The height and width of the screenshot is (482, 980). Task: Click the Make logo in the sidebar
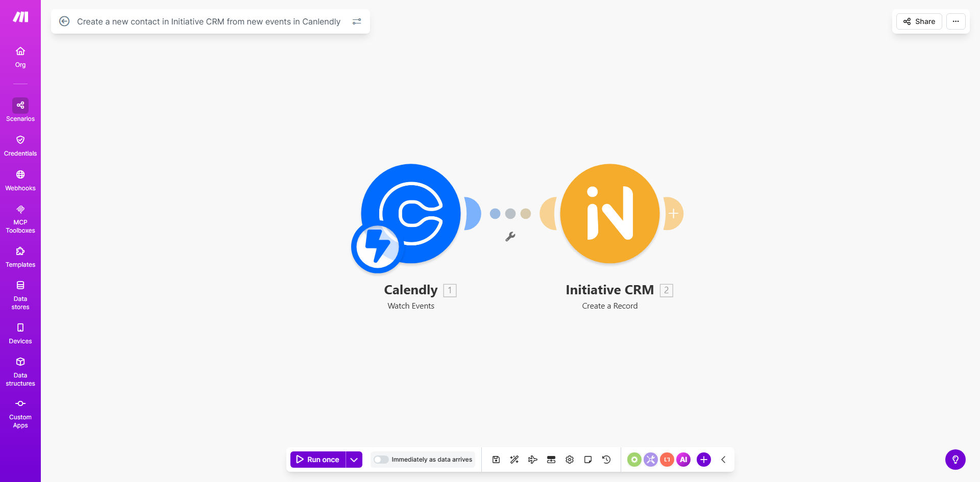pos(20,17)
